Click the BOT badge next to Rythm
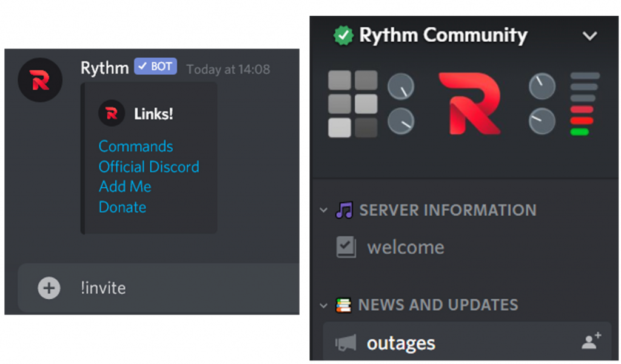This screenshot has width=621, height=364. click(155, 67)
